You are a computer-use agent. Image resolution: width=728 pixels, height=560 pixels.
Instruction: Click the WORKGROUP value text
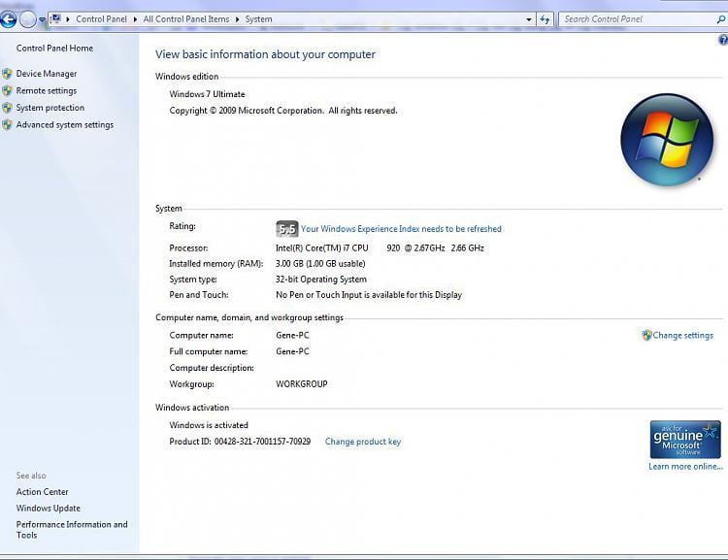click(302, 384)
